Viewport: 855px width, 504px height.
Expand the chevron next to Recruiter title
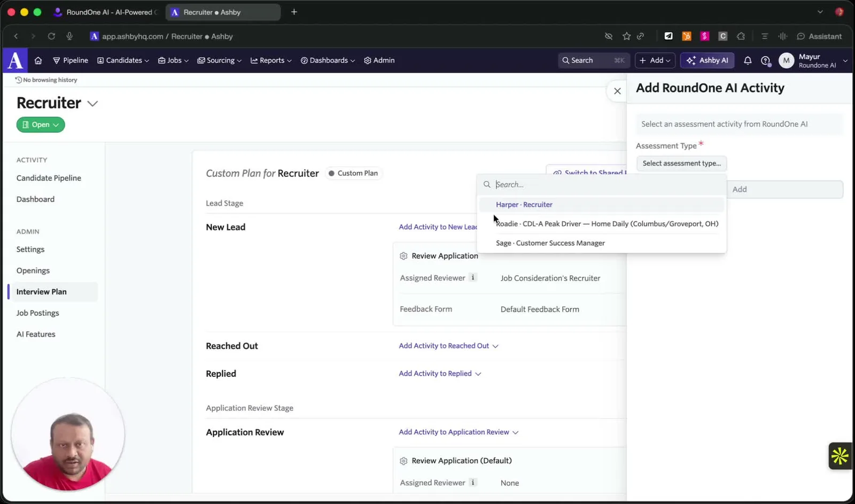92,103
